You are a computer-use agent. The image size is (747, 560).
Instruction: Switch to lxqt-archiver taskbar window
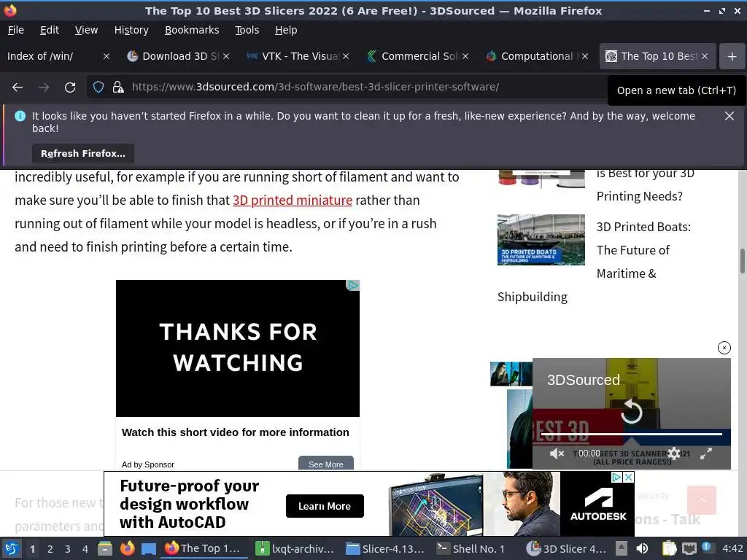coord(295,548)
